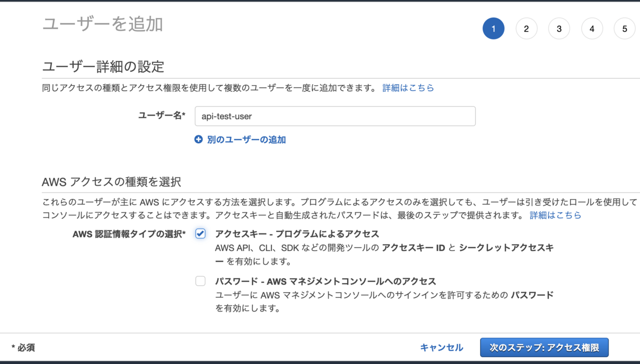Click the plus icon beside 別のユーザーの追加
640x364 pixels.
(x=198, y=140)
